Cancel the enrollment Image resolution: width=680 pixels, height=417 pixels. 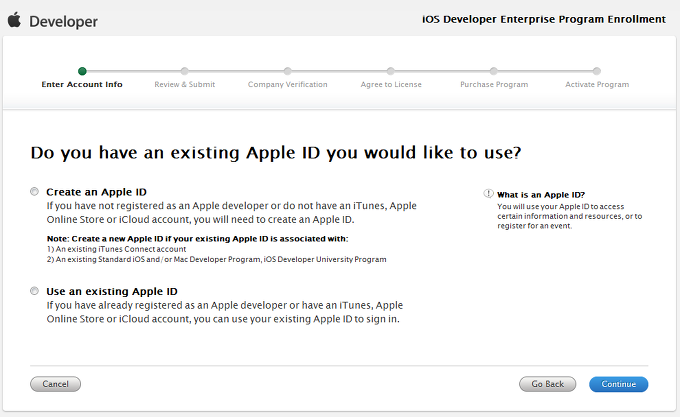(x=56, y=384)
